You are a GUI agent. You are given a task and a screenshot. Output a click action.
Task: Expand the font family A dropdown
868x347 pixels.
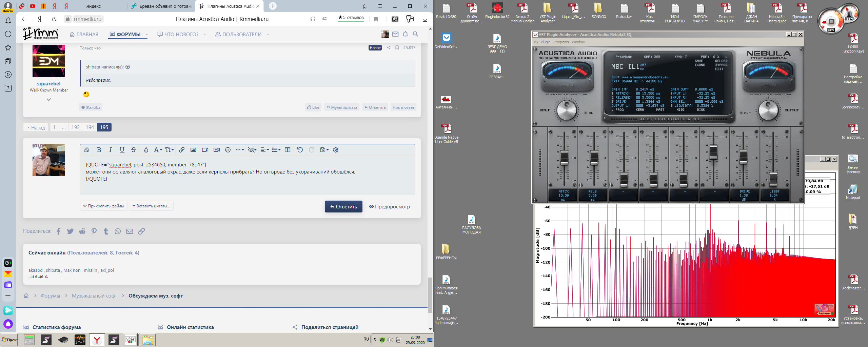158,150
